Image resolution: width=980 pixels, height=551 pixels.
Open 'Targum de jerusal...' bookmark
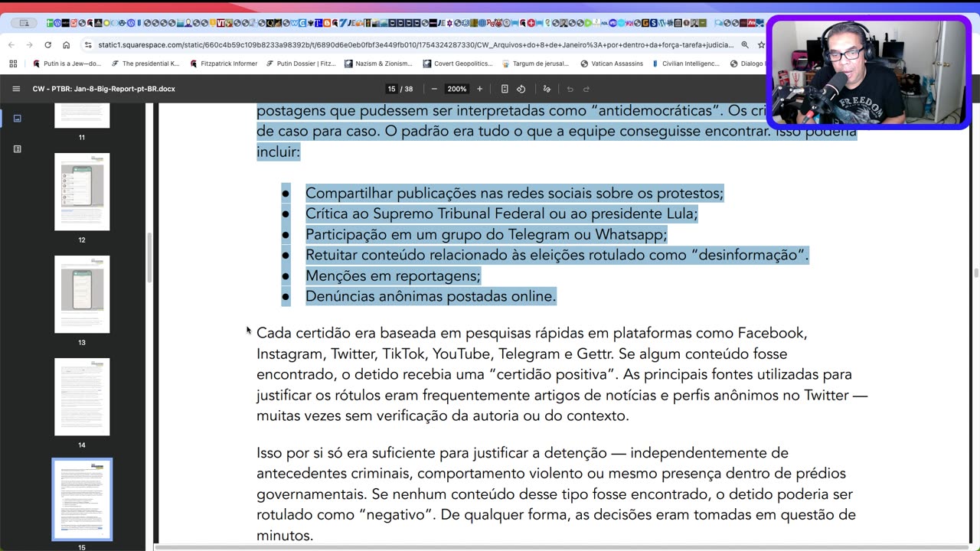tap(537, 64)
